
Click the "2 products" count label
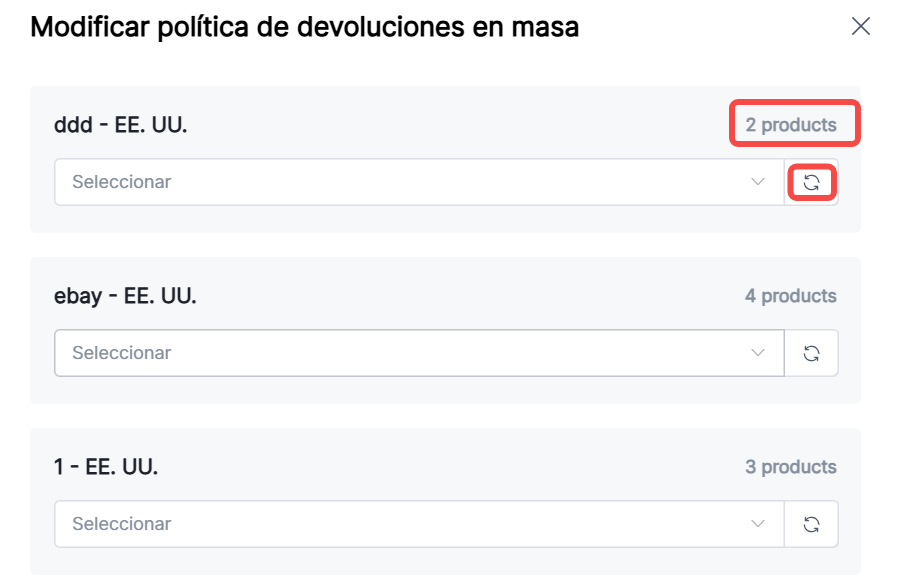[x=790, y=125]
